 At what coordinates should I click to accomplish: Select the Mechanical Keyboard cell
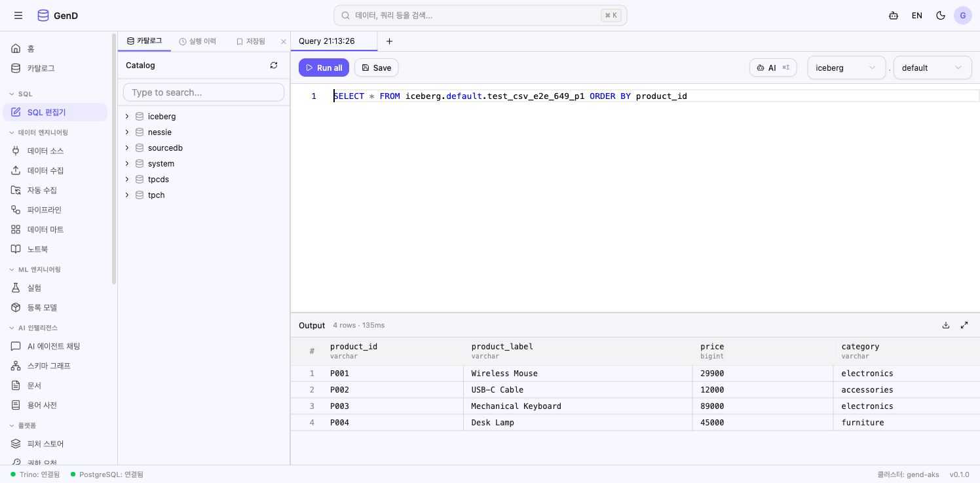pos(578,406)
